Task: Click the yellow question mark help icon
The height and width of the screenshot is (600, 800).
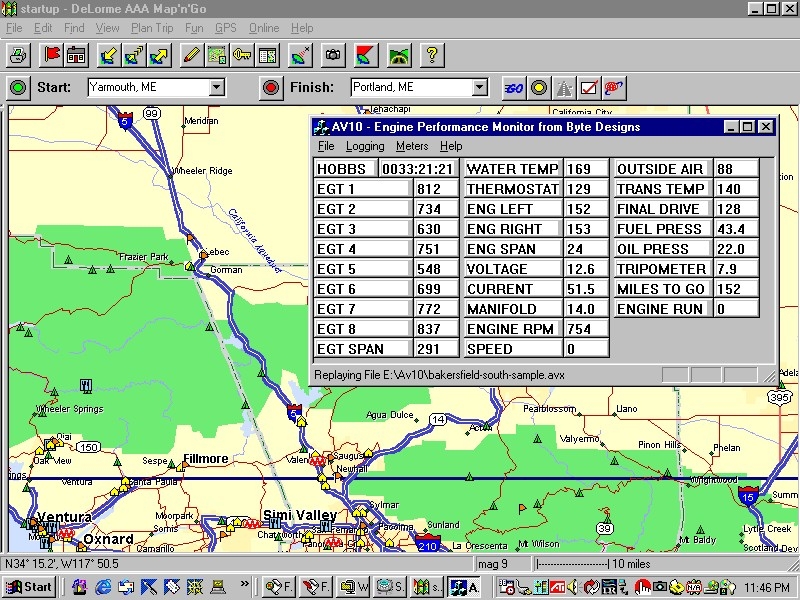Action: coord(432,55)
